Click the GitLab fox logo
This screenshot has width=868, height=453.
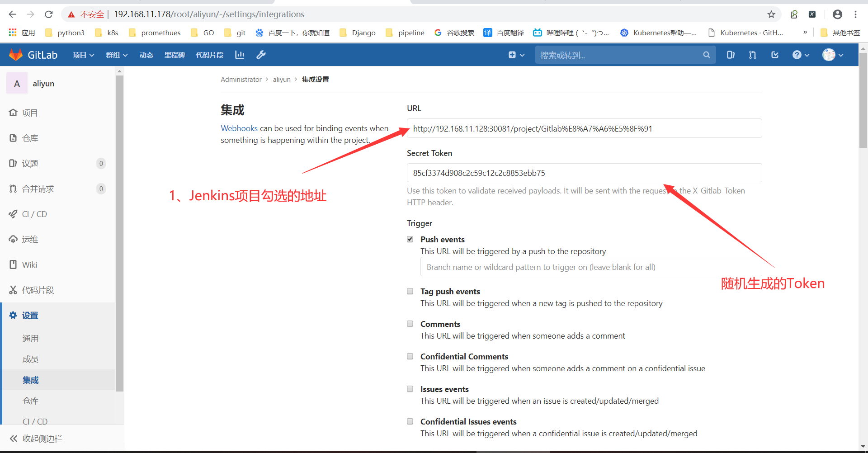coord(16,55)
